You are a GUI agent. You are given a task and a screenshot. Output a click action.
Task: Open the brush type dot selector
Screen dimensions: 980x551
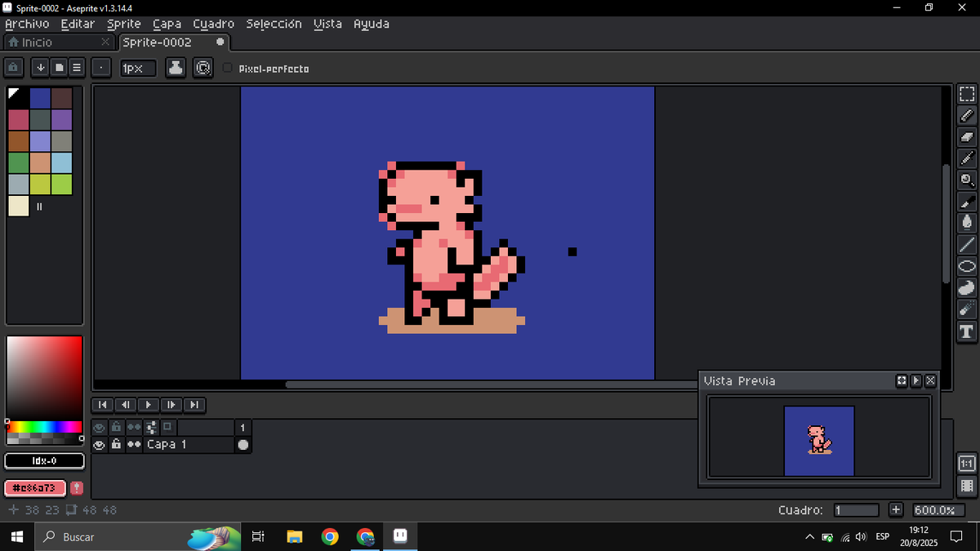click(x=101, y=68)
